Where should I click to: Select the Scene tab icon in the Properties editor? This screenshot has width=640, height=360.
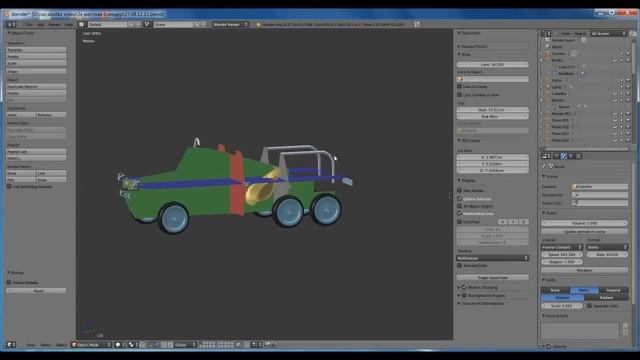coord(564,156)
